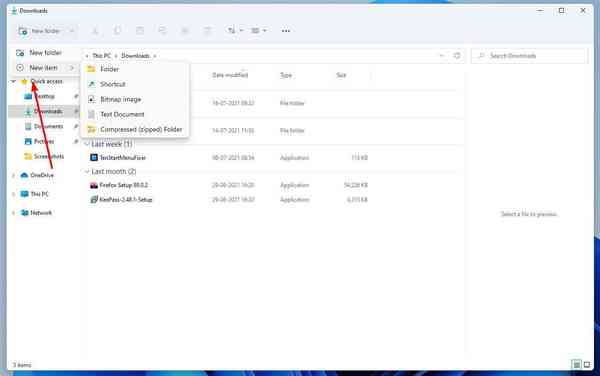The width and height of the screenshot is (600, 376).
Task: Open the View layout options dropdown
Action: tap(259, 31)
